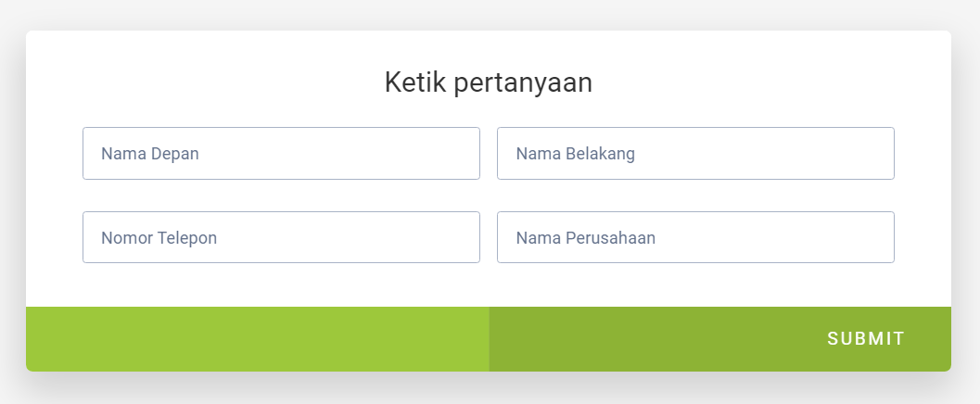Viewport: 980px width, 404px height.
Task: Click into the Nama Perusahaan field
Action: coord(695,237)
